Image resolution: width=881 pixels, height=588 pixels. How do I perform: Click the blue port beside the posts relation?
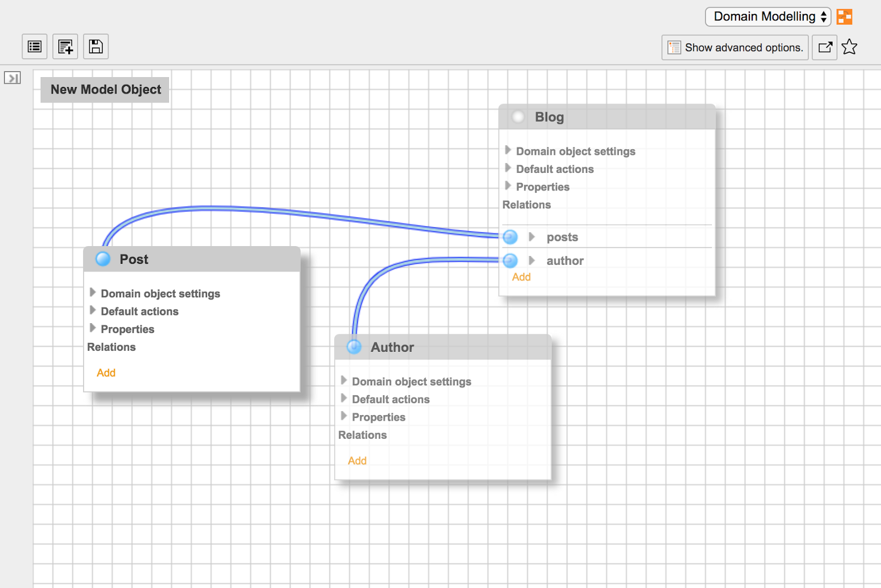coord(509,237)
